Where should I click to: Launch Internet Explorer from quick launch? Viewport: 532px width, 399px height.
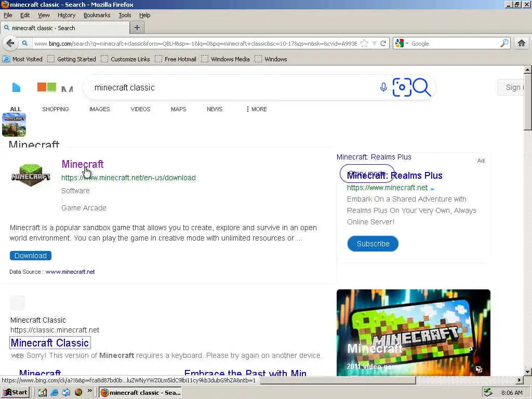pyautogui.click(x=54, y=393)
